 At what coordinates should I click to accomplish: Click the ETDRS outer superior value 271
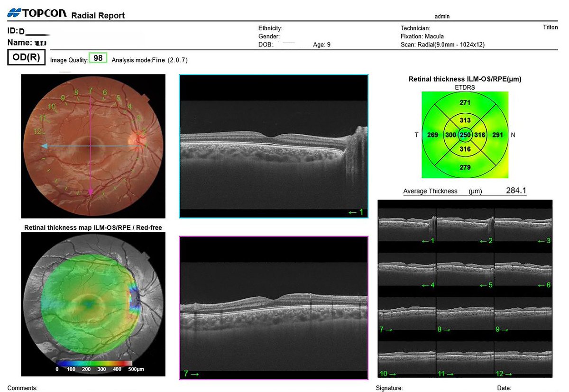pos(465,102)
